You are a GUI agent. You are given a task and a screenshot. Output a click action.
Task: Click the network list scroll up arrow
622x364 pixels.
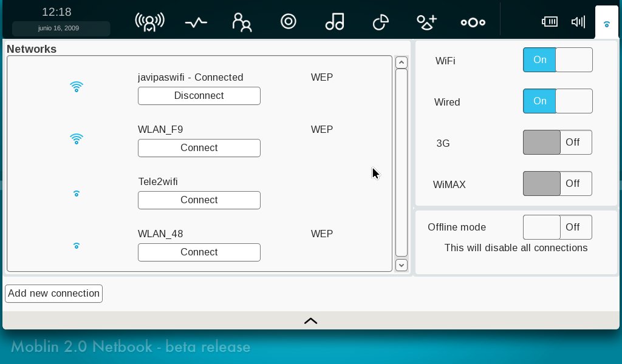click(x=402, y=62)
